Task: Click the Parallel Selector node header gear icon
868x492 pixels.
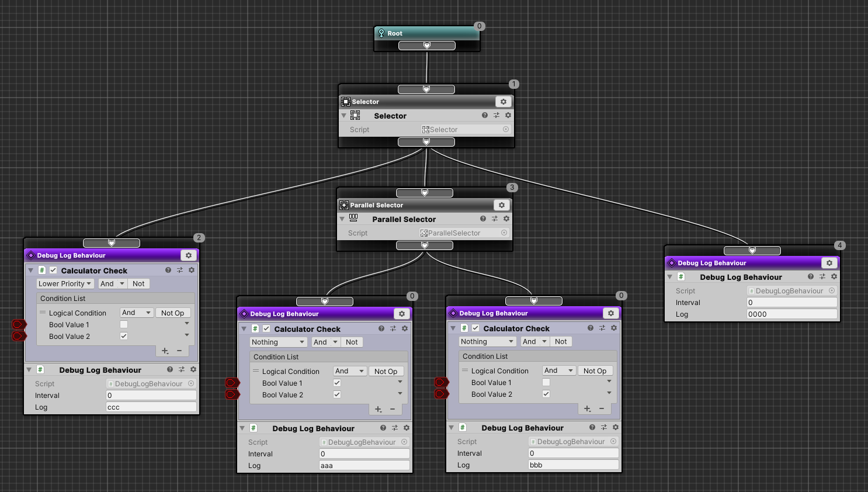Action: pyautogui.click(x=501, y=205)
